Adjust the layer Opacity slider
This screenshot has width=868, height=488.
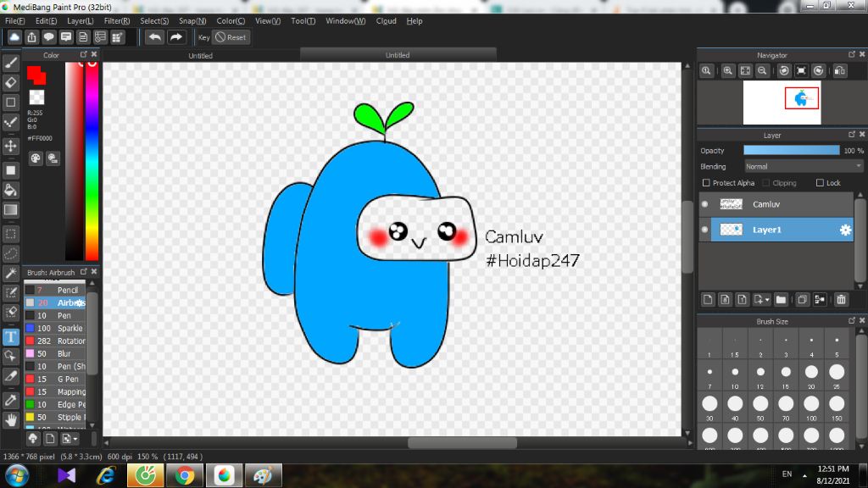(791, 151)
